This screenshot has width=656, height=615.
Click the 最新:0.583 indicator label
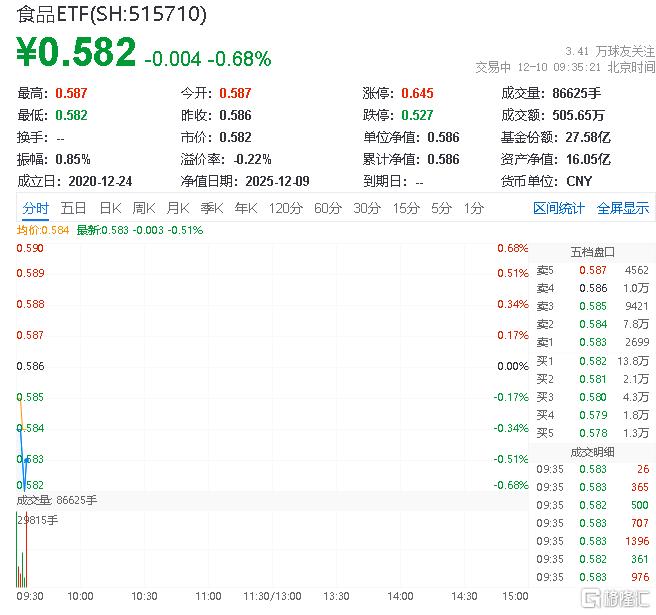140,230
